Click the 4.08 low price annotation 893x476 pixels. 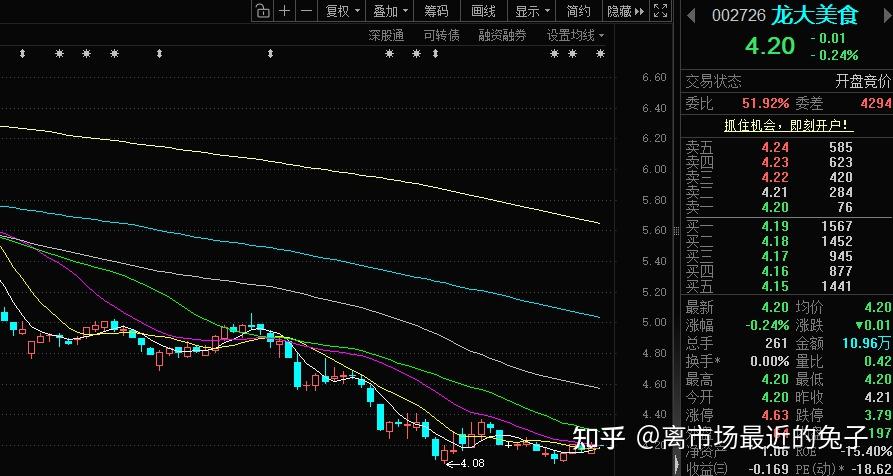pos(472,463)
